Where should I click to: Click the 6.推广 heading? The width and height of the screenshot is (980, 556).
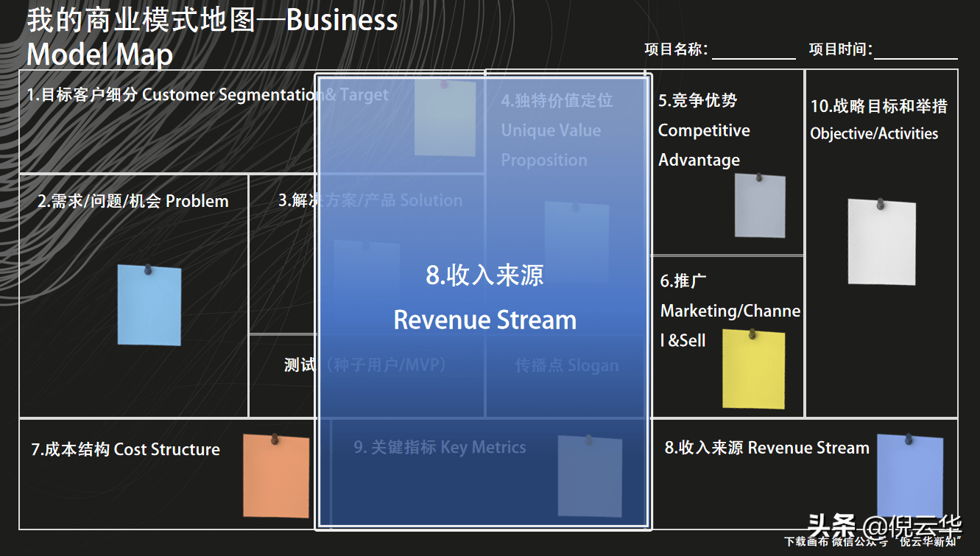tap(683, 281)
